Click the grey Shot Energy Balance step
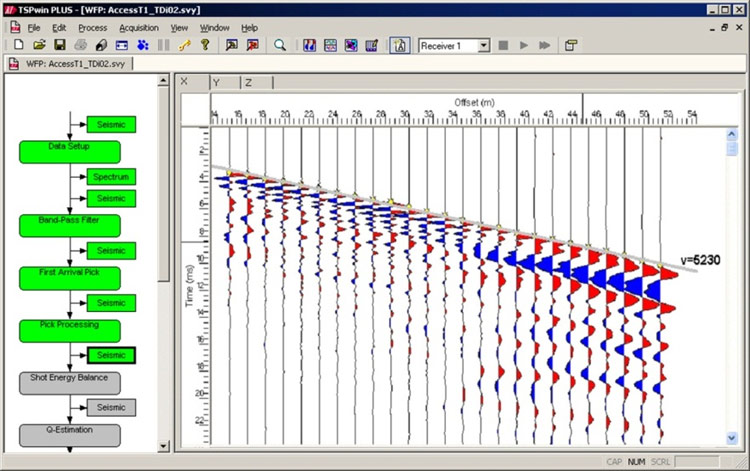Viewport: 750px width, 471px height. 70,383
